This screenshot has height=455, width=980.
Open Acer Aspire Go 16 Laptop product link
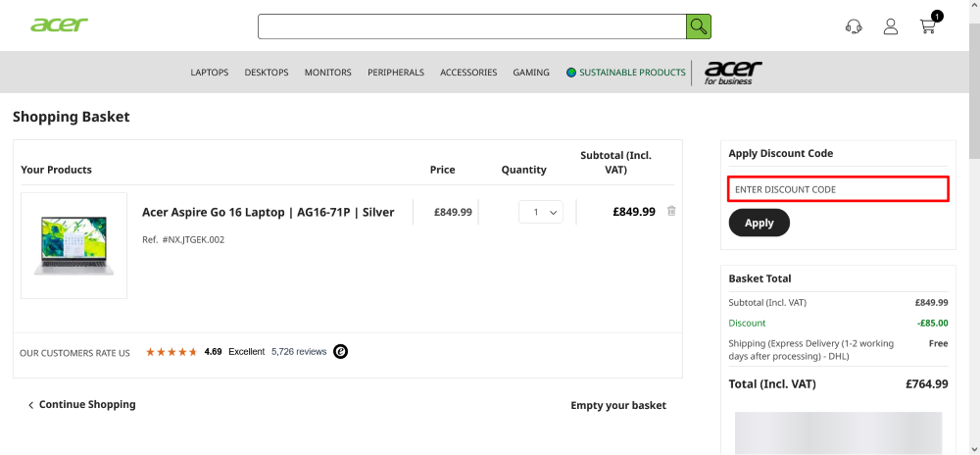[x=269, y=212]
